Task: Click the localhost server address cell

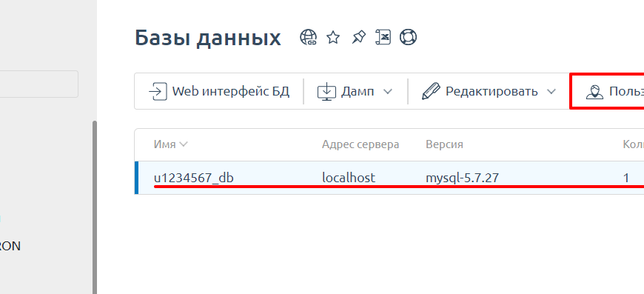Action: click(x=349, y=178)
